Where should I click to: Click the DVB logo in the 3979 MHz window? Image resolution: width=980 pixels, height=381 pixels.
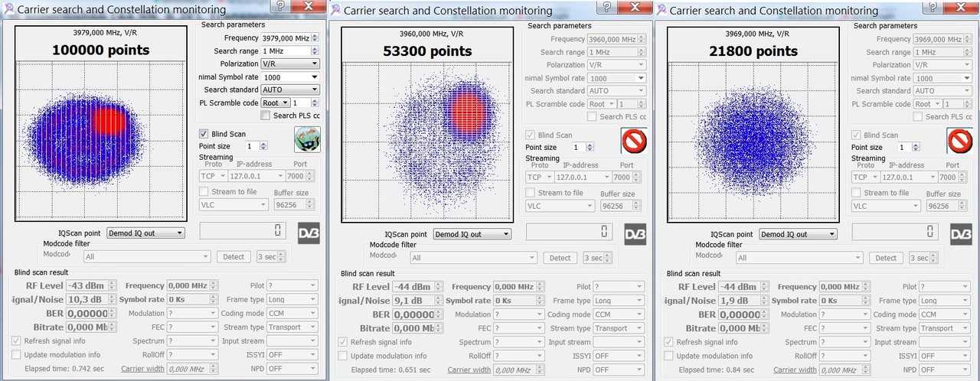point(309,233)
